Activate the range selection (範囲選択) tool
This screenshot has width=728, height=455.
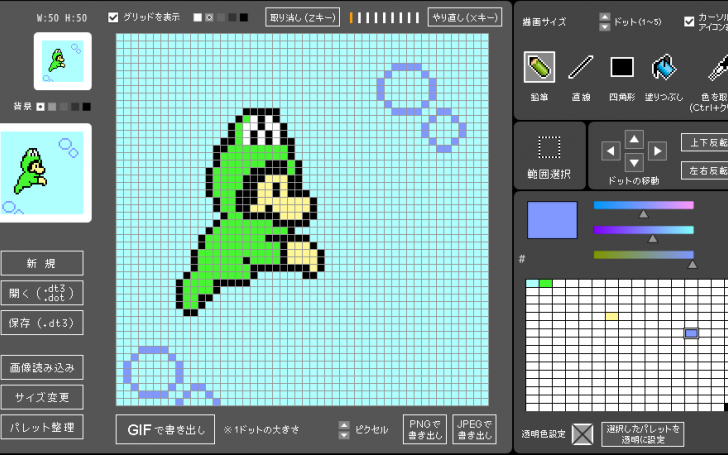[549, 148]
